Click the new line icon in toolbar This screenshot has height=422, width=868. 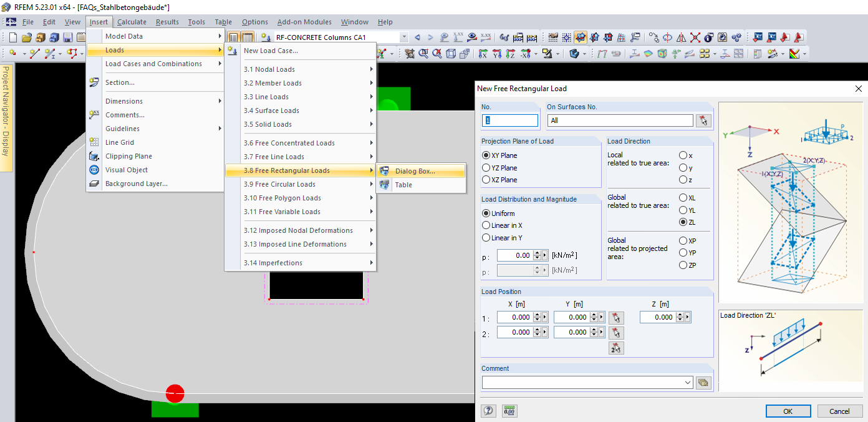[x=34, y=54]
